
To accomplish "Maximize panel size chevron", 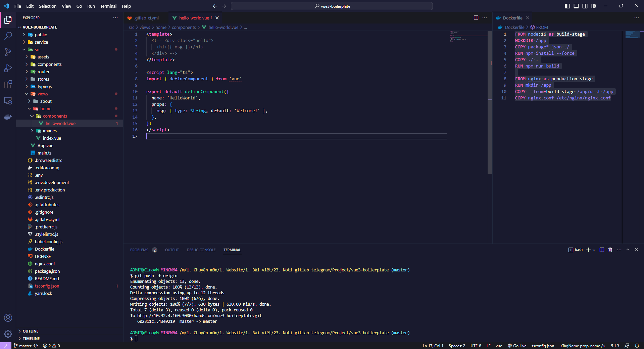I will (x=628, y=250).
